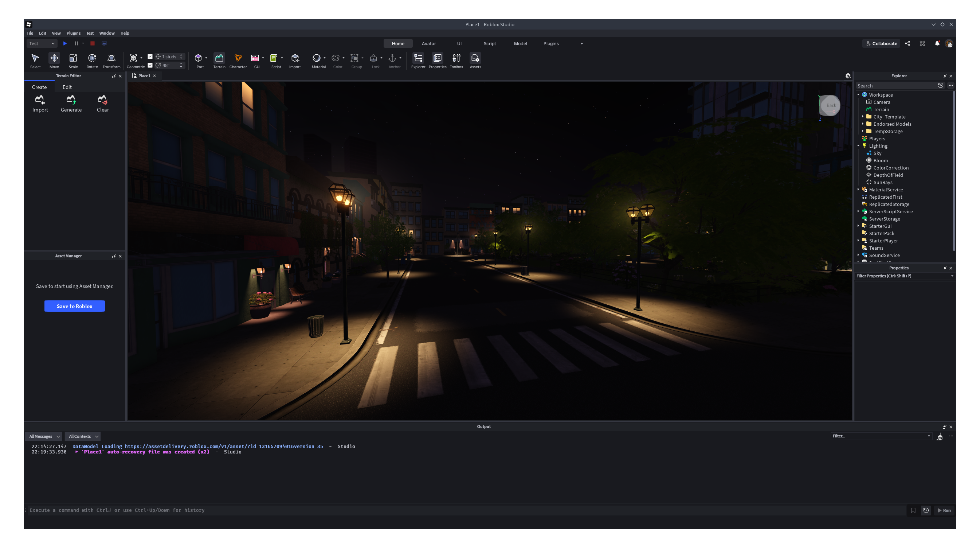
Task: Close the Place1 document tab
Action: [154, 76]
